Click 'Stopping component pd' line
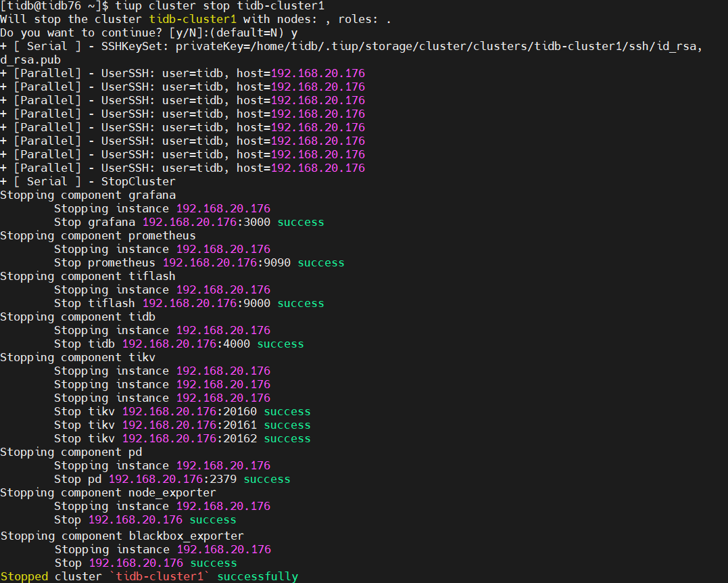The image size is (728, 583). pyautogui.click(x=71, y=452)
